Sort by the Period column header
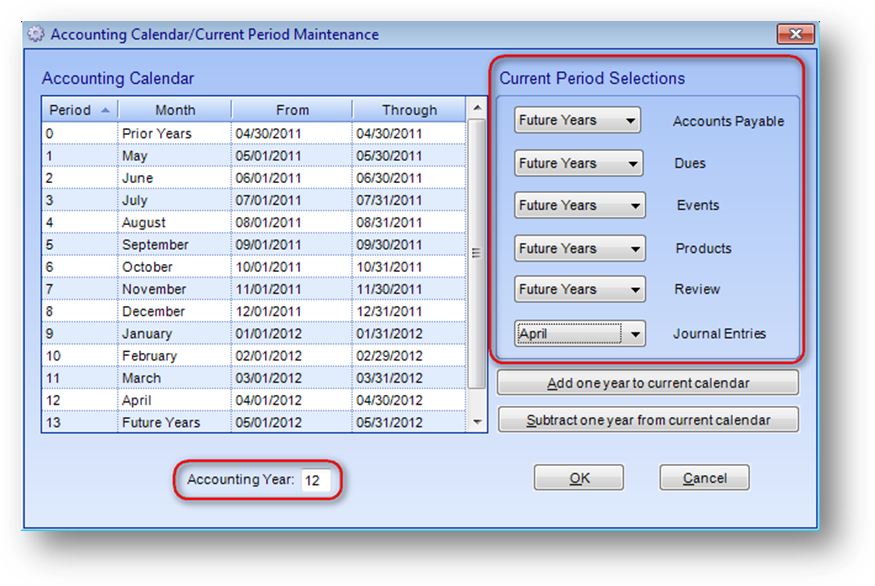 pyautogui.click(x=79, y=110)
